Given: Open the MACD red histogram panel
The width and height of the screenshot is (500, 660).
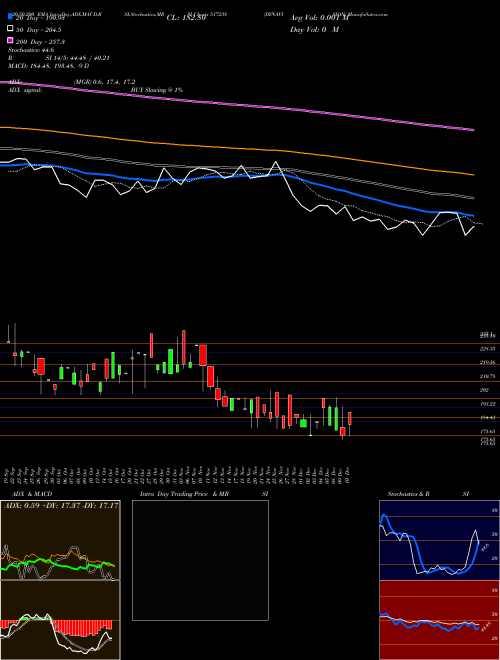Looking at the screenshot, I should tap(60, 620).
